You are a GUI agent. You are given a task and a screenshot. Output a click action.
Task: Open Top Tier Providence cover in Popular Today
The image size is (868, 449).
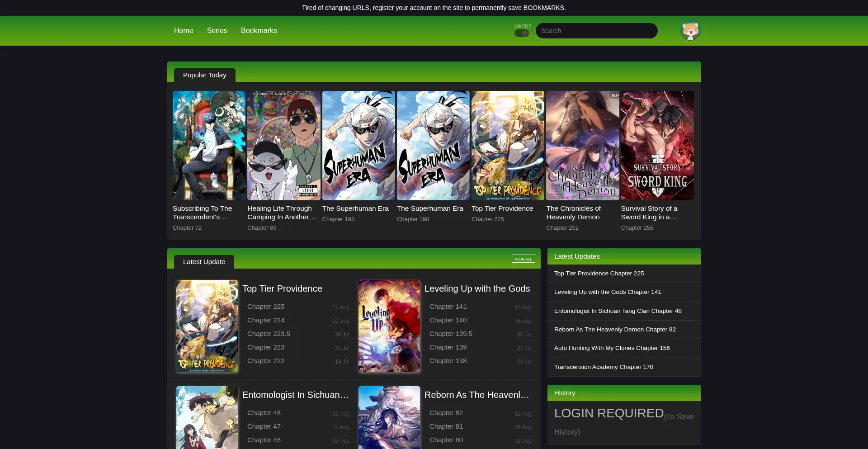tap(508, 146)
